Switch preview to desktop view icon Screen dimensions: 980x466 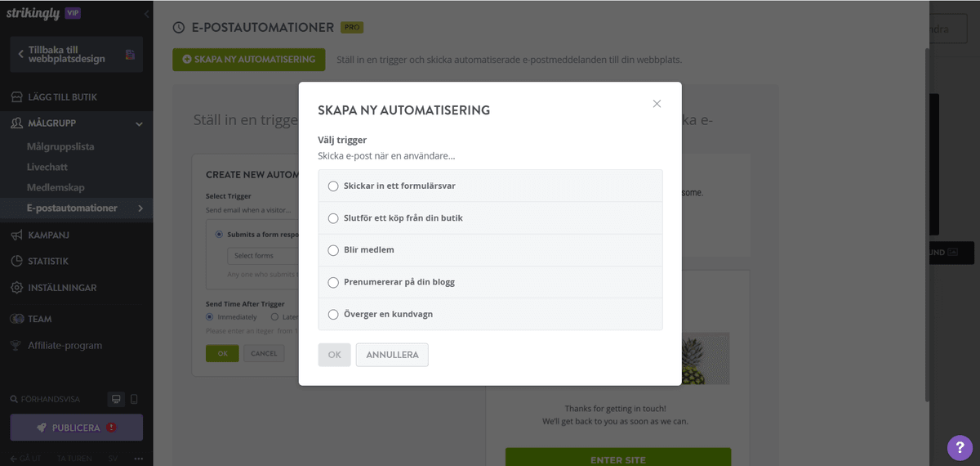(x=117, y=399)
